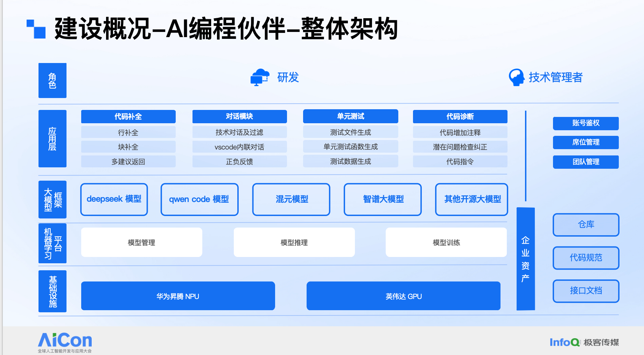Click the 席位管理 button
This screenshot has height=355, width=644.
(586, 142)
